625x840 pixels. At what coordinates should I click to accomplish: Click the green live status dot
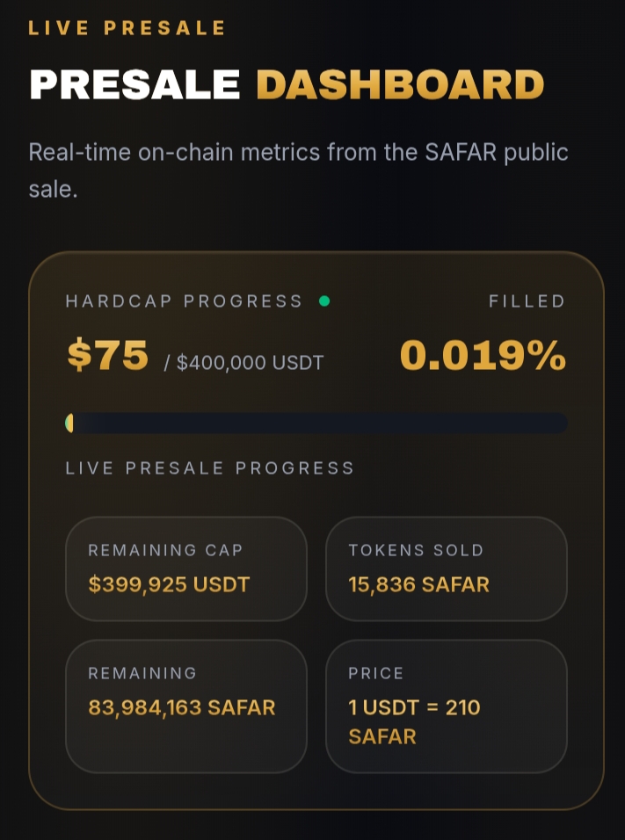point(324,301)
